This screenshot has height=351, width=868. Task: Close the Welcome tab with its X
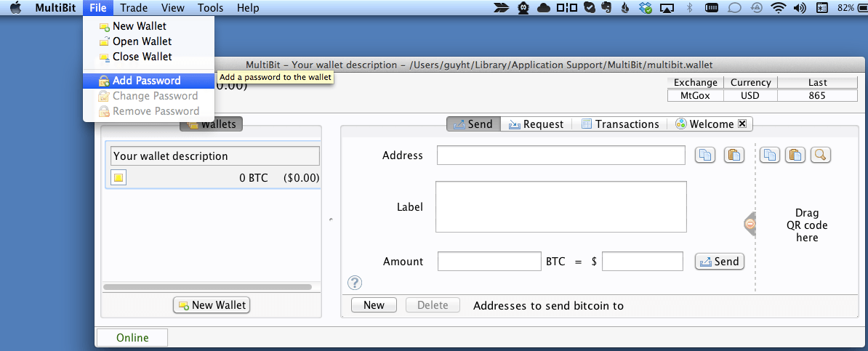tap(743, 124)
